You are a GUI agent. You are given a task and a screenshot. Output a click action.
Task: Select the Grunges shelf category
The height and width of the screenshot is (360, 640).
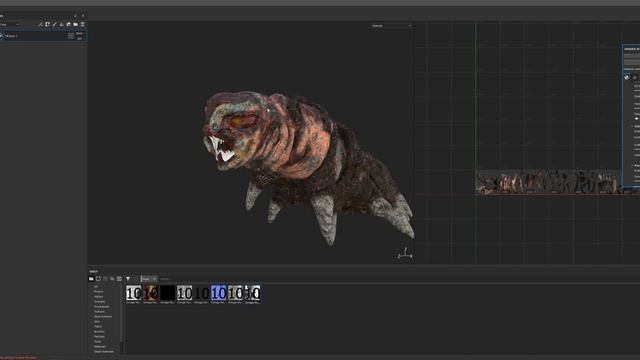[x=100, y=302]
